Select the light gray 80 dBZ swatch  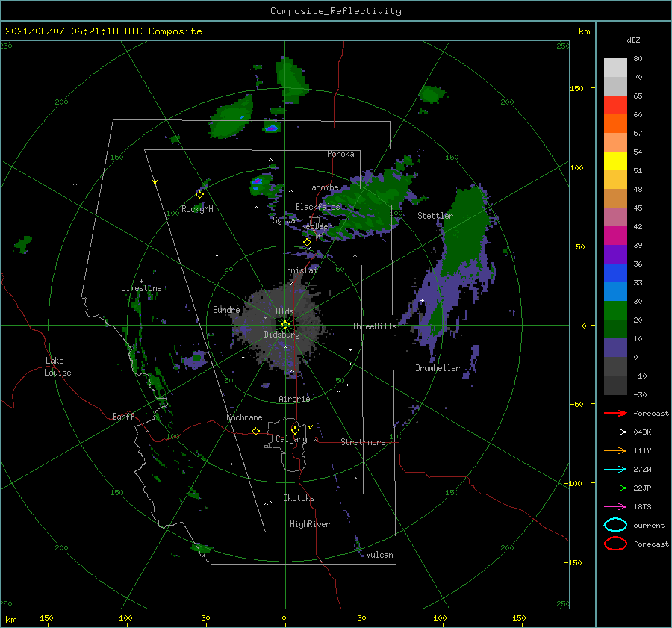click(615, 67)
